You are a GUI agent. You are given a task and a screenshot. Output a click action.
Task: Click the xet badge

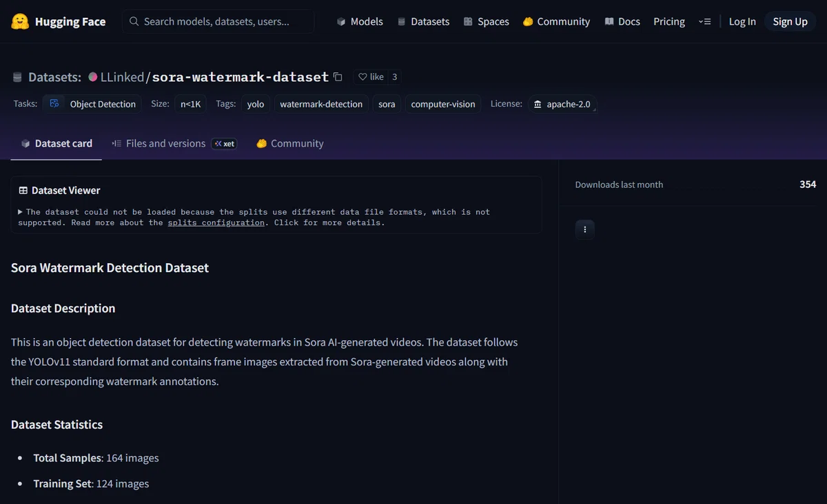point(224,144)
